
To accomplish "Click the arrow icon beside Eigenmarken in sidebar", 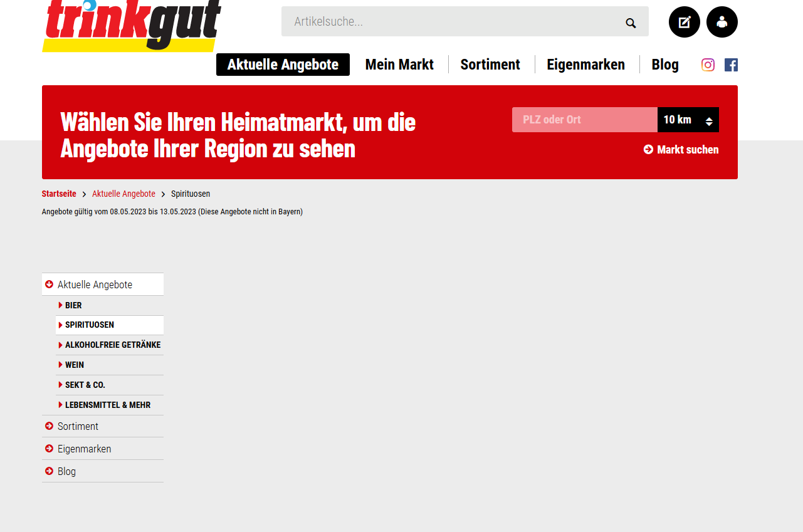I will (49, 449).
